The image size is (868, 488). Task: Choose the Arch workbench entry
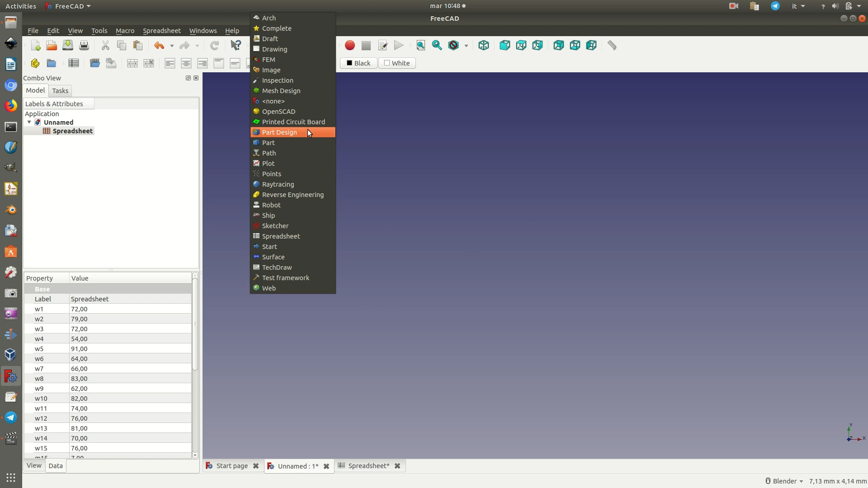click(x=293, y=18)
